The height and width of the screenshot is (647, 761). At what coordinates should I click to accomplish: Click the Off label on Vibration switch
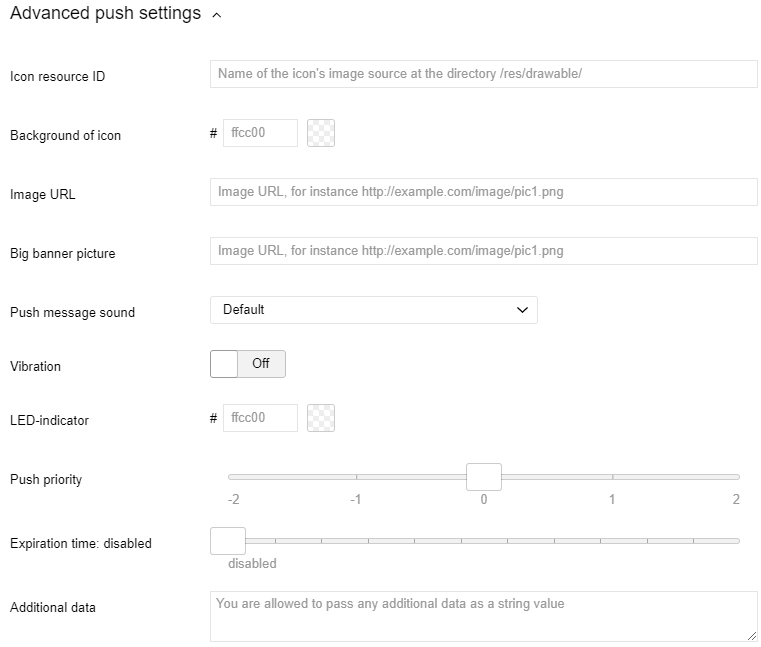pos(261,364)
